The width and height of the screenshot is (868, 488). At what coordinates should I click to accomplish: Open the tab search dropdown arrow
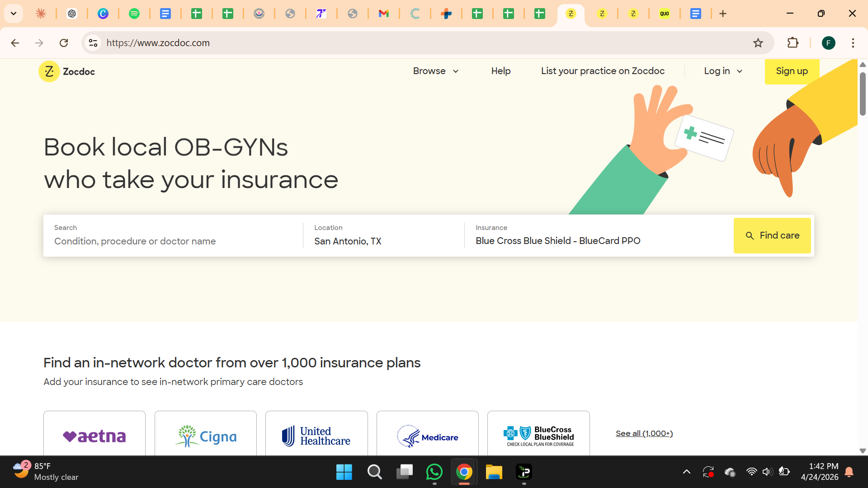[x=14, y=14]
